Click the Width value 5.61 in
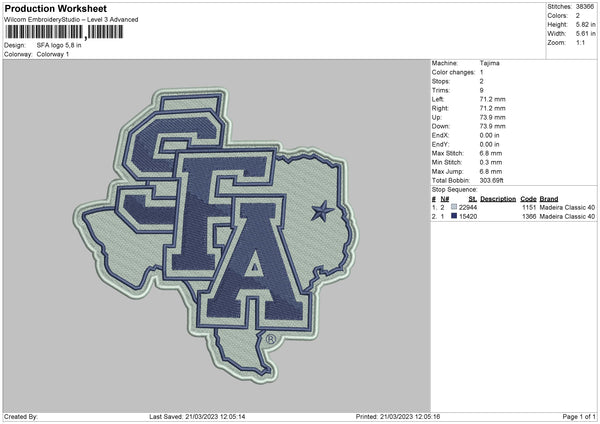 point(585,34)
